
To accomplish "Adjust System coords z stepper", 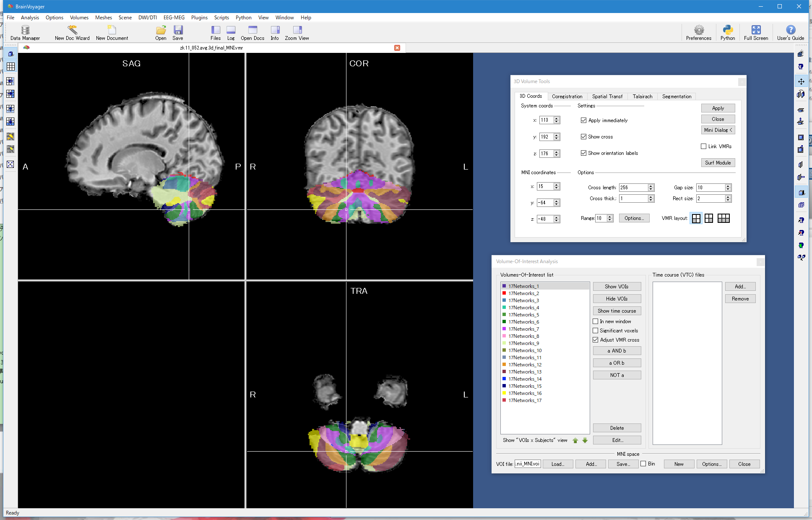I will [557, 154].
